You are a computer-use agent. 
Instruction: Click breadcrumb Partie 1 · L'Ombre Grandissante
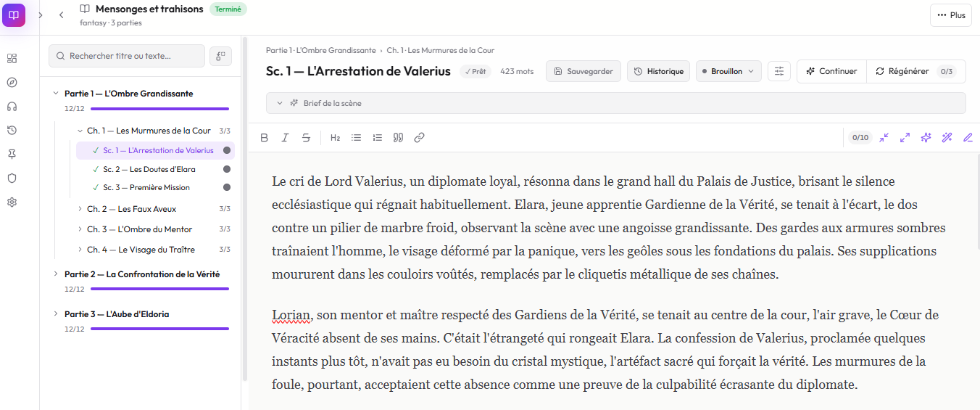320,50
